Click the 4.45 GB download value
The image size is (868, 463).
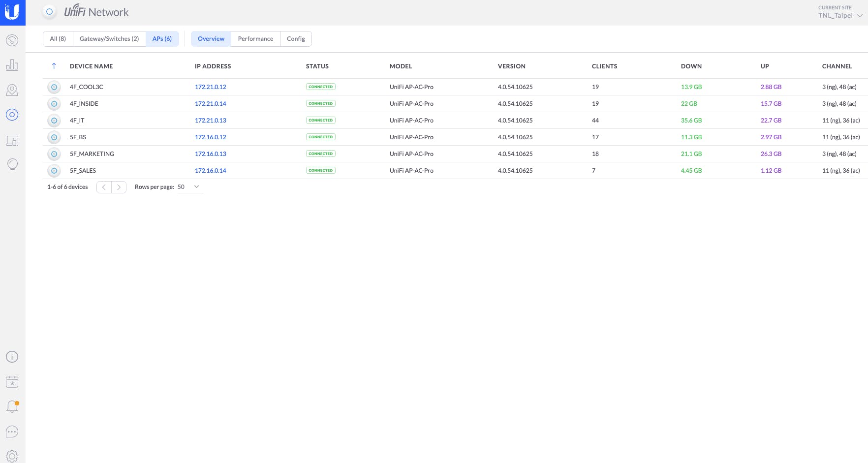pos(691,171)
